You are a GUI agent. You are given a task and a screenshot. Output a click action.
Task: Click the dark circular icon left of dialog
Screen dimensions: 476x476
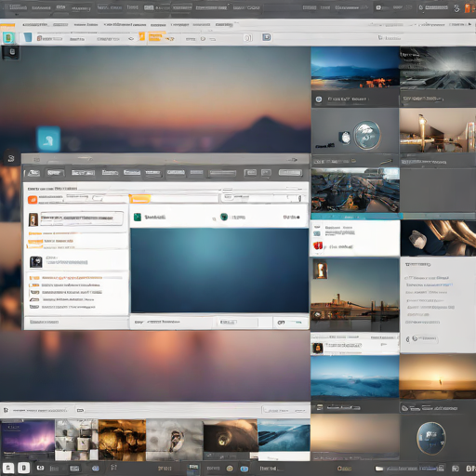click(11, 159)
